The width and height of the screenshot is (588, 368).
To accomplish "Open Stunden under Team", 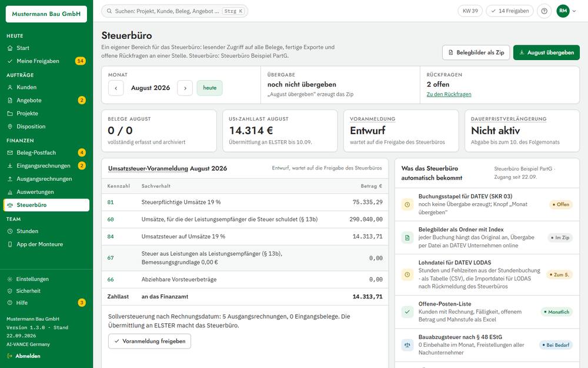I will (x=46, y=231).
